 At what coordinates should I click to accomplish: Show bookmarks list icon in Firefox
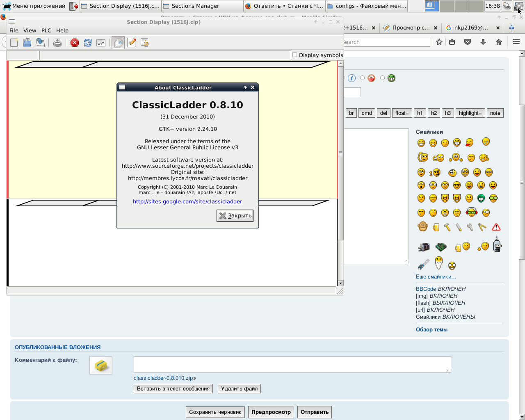452,42
